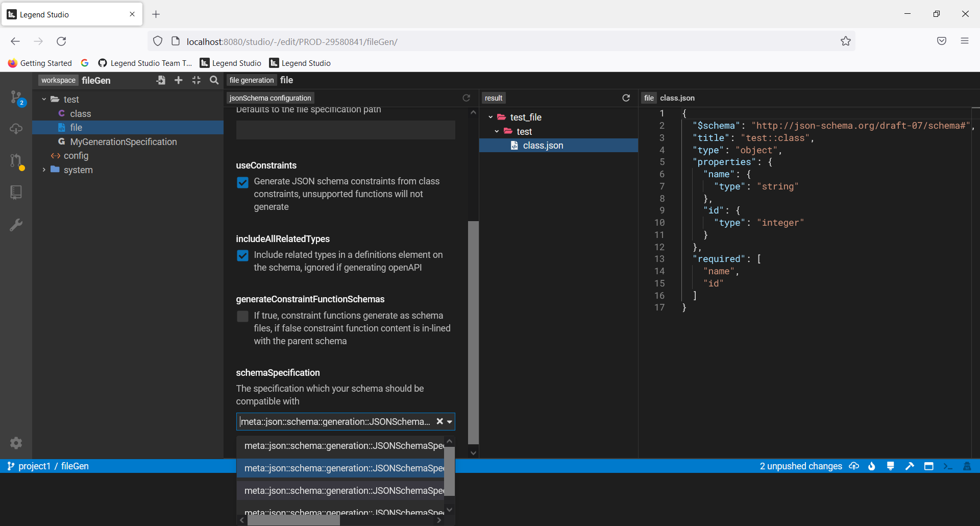Viewport: 980px width, 526px height.
Task: Open project overview icon in sidebar
Action: pyautogui.click(x=16, y=193)
